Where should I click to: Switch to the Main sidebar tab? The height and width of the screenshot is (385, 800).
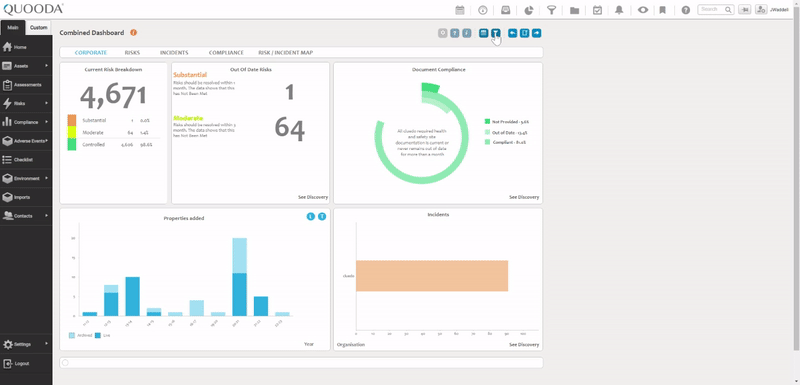coord(13,28)
